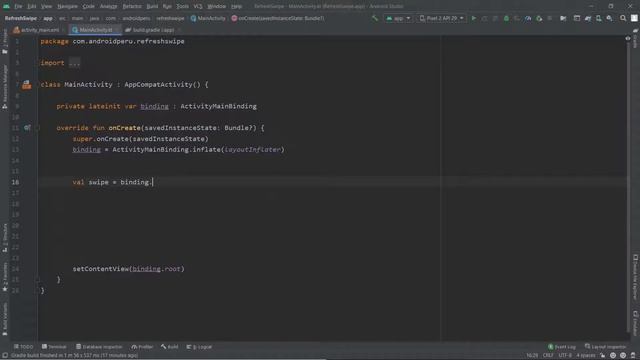
Task: Open the Layout Inspector button
Action: click(605, 347)
